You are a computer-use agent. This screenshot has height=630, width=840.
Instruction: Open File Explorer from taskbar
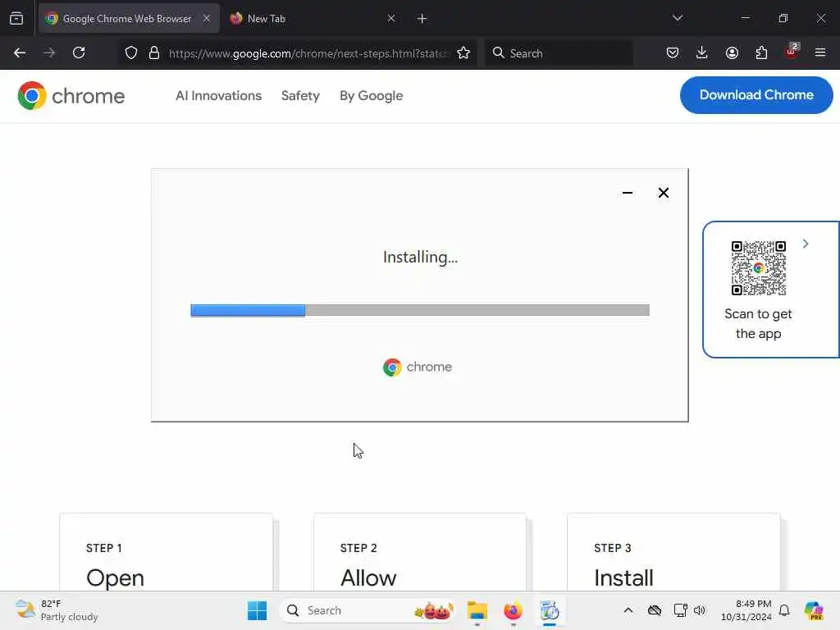[x=477, y=610]
